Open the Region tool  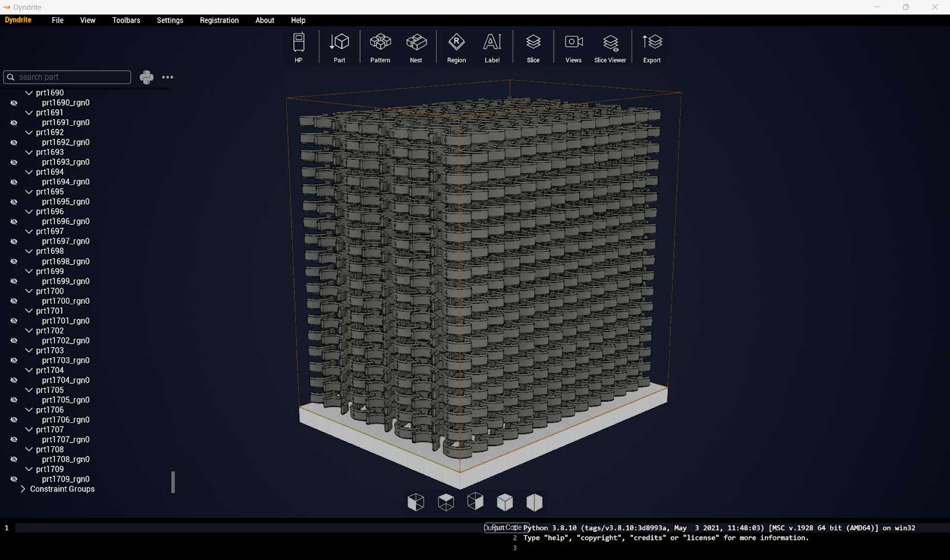(455, 47)
